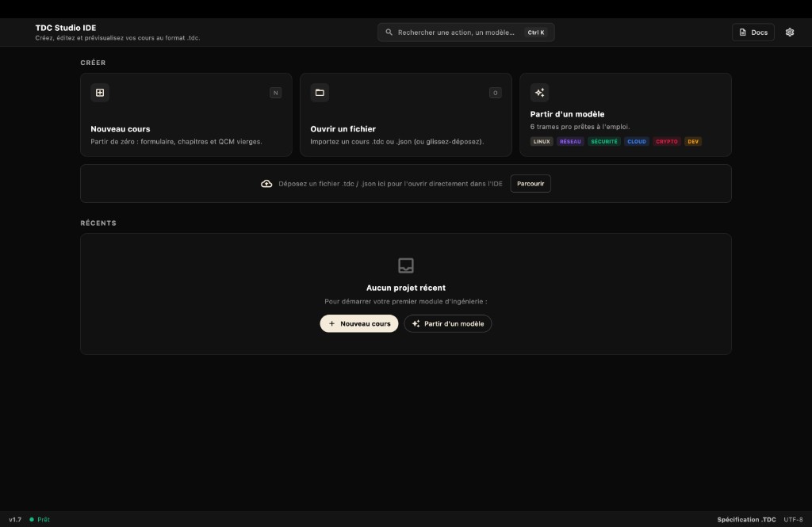Click the TDC Studio IDE title
This screenshot has width=812, height=527.
click(x=66, y=28)
